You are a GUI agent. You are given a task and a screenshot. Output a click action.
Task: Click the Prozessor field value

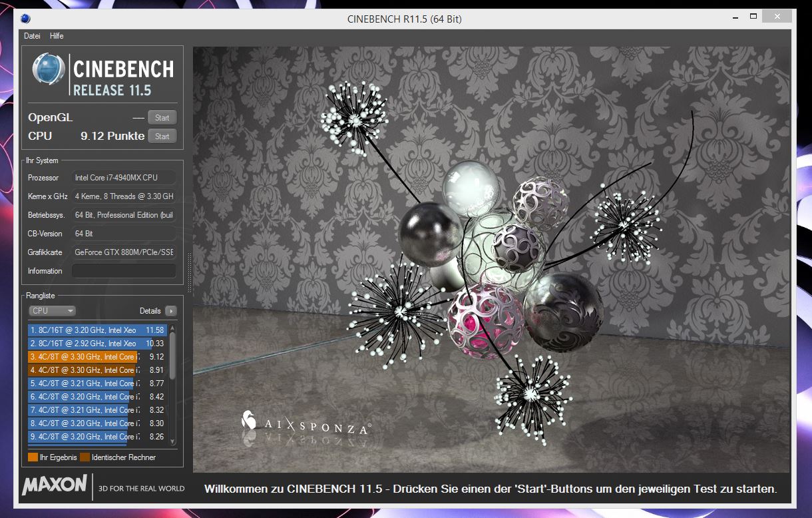(x=124, y=178)
